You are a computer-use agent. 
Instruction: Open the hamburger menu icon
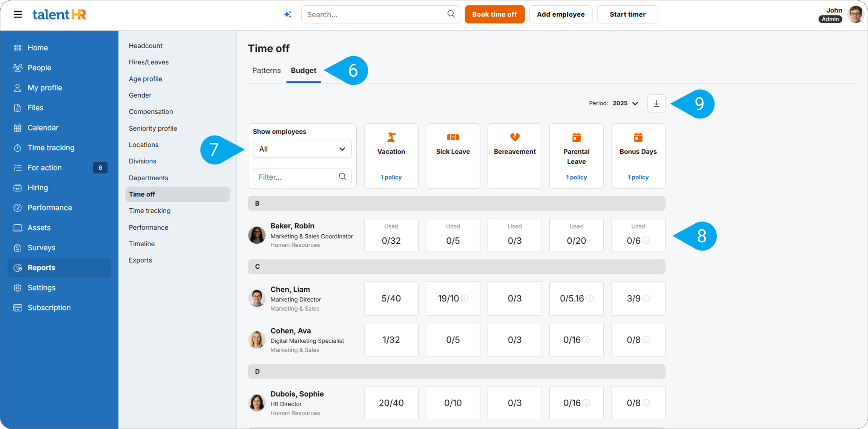click(18, 14)
